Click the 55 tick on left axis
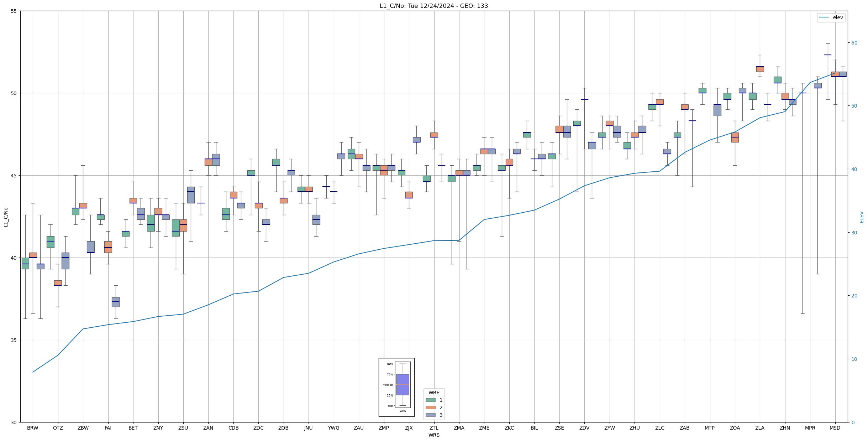The width and height of the screenshot is (868, 441). click(x=14, y=11)
